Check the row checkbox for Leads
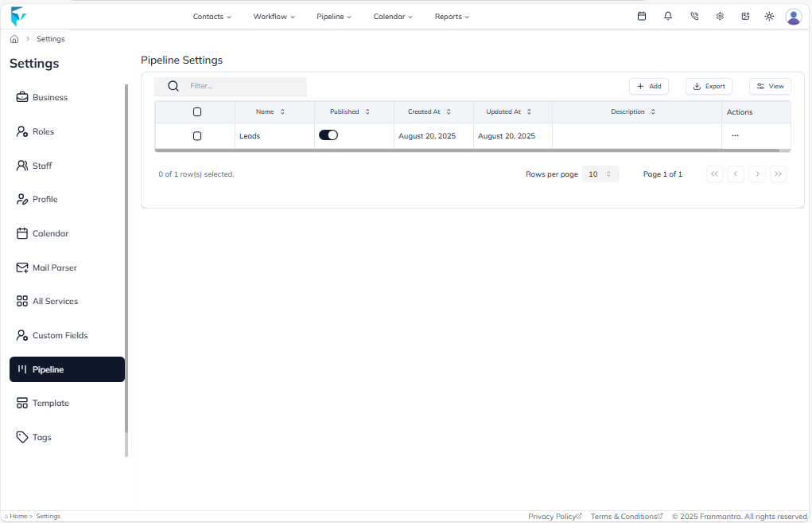The width and height of the screenshot is (812, 523). pos(196,135)
